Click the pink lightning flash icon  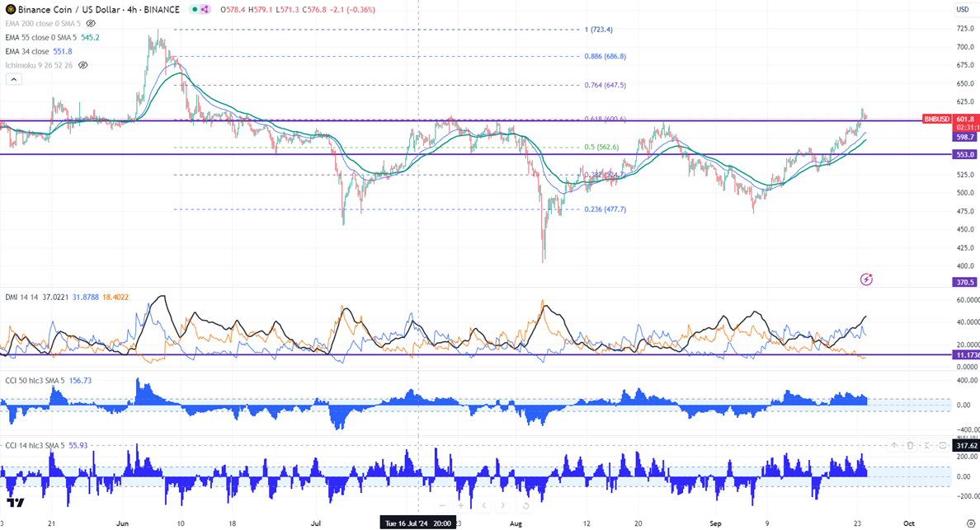point(865,279)
